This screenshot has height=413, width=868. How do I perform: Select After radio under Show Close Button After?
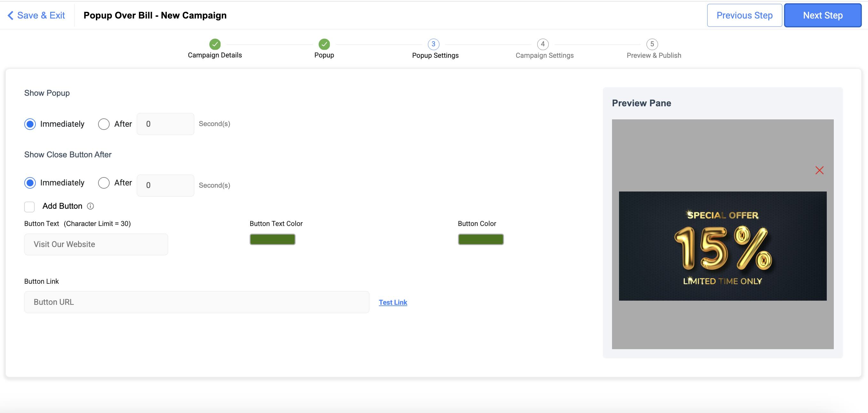(104, 183)
